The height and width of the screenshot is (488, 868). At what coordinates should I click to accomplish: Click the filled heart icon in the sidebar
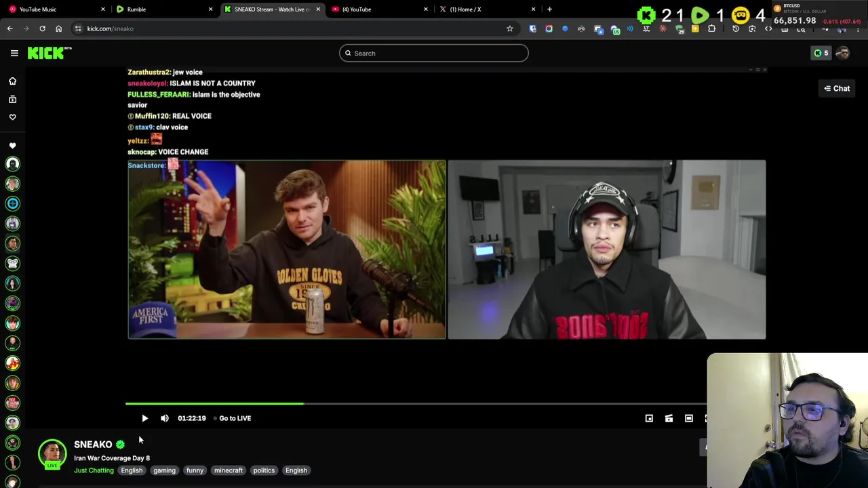[12, 146]
